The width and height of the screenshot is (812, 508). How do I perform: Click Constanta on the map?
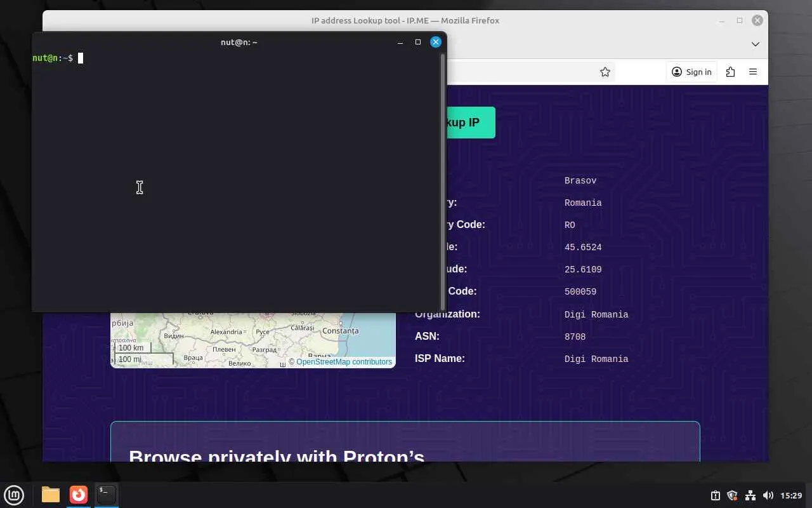tap(341, 331)
